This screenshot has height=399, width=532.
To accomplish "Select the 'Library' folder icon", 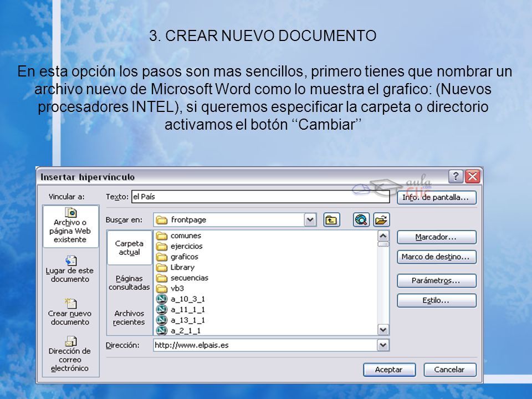I will [x=162, y=267].
